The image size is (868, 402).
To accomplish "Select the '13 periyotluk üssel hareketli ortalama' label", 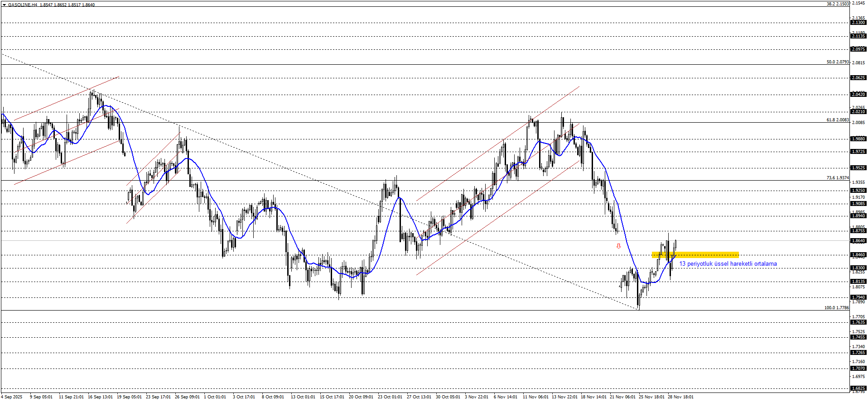I will 728,264.
